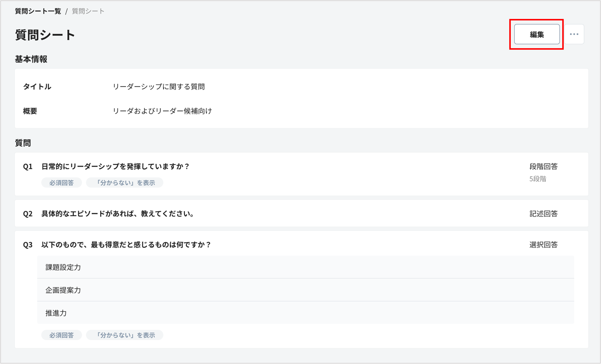Select the 課題設定力 choice row
Viewport: 601px width, 364px height.
point(63,268)
